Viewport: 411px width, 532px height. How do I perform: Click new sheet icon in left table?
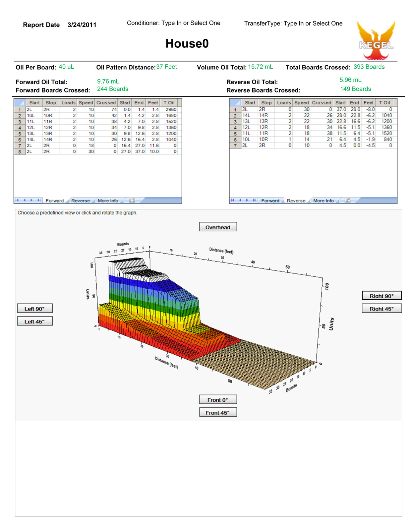tap(132, 201)
